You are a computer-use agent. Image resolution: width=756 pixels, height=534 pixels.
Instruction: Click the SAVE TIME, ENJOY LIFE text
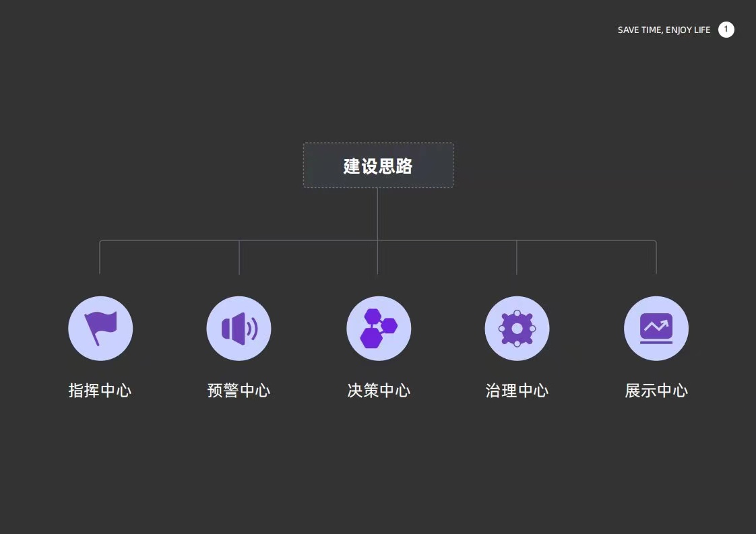[x=664, y=30]
